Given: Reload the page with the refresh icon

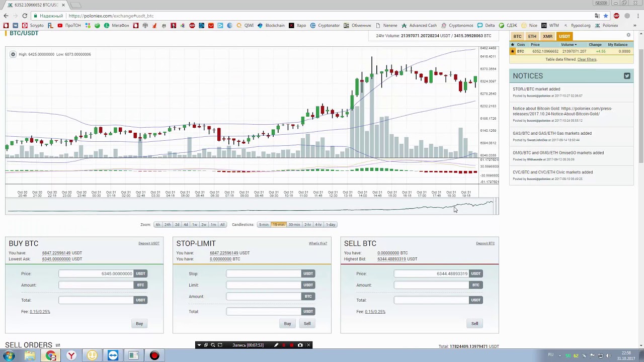Looking at the screenshot, I should tap(25, 16).
